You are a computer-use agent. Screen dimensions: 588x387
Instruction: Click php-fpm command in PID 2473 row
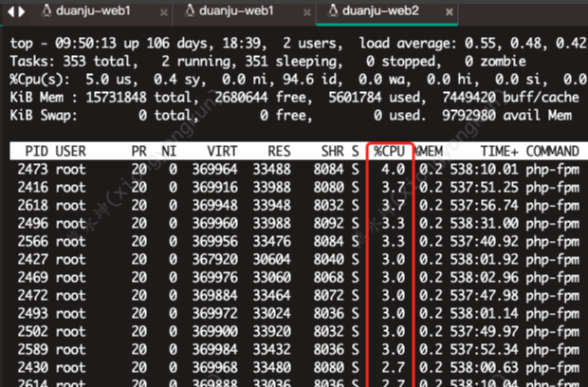tap(552, 170)
